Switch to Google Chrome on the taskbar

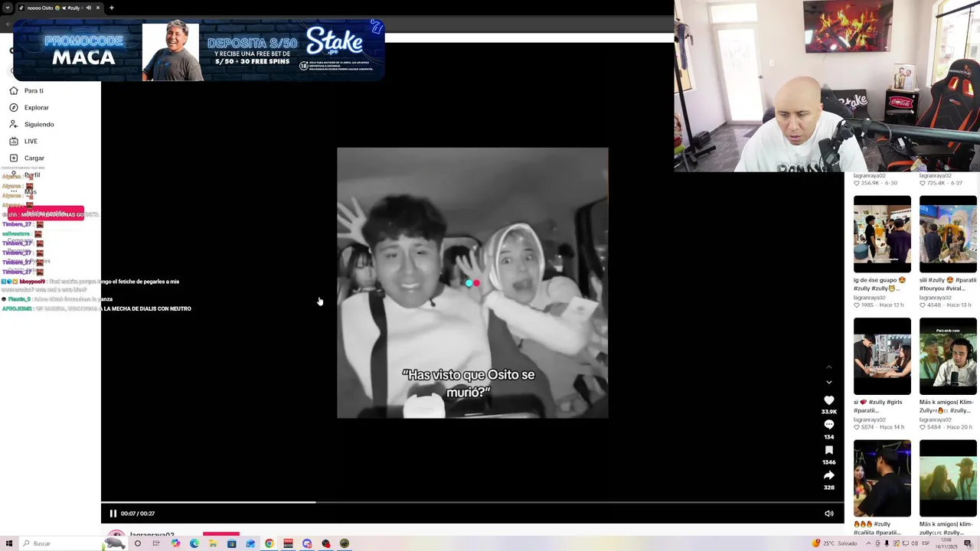coord(269,543)
